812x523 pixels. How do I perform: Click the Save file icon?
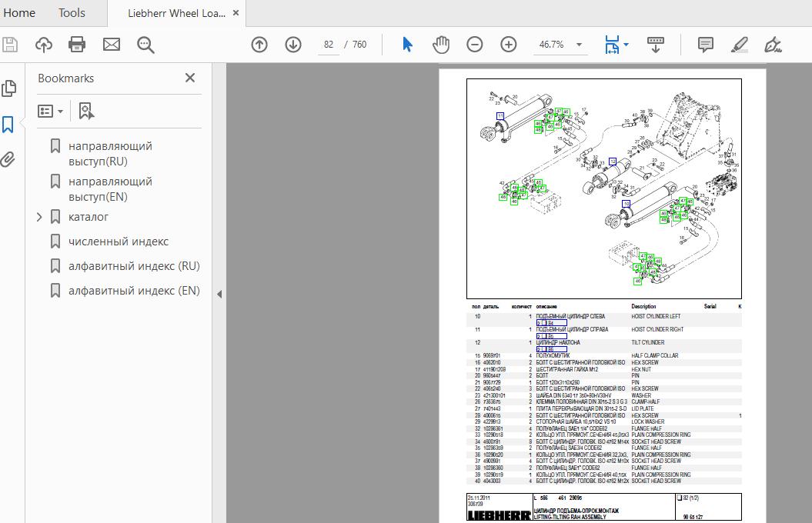10,45
